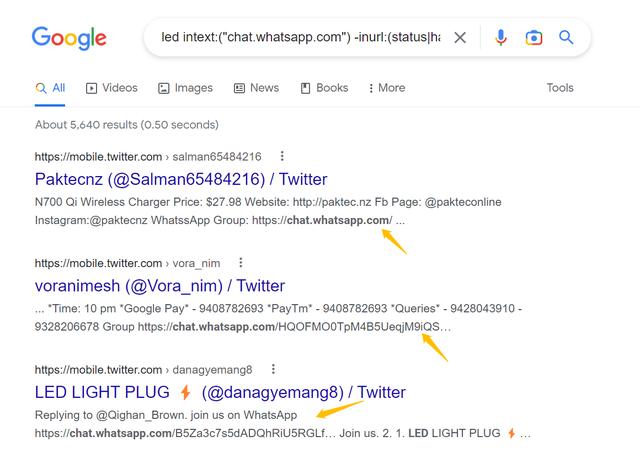Open options for salman65484216 result
Screen dimensions: 640x452
click(x=283, y=156)
